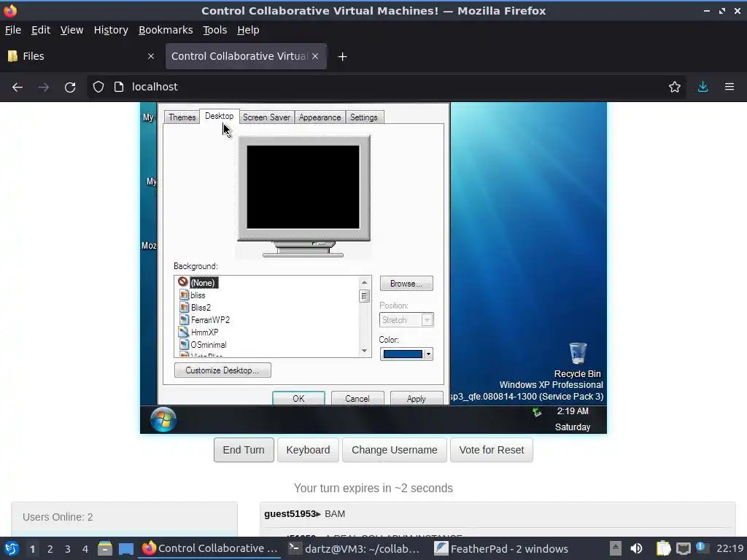The image size is (747, 560).
Task: Click the Apply button
Action: [417, 398]
